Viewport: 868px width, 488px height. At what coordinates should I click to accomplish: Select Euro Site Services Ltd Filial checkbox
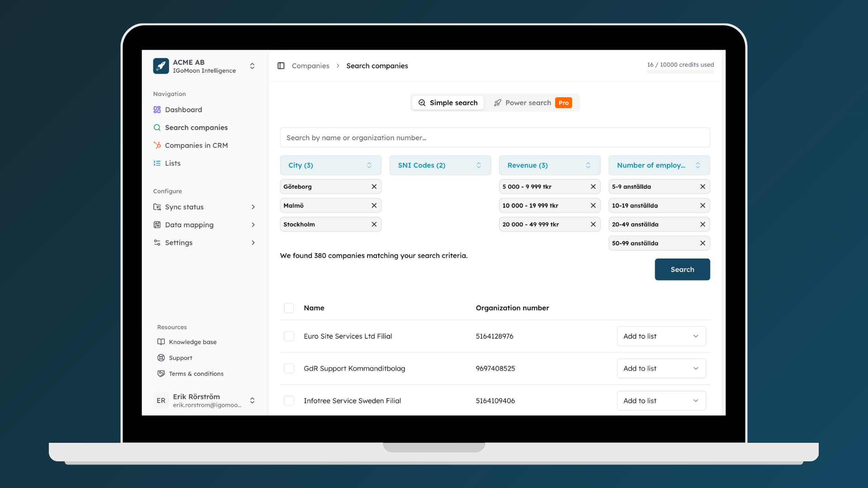[x=289, y=336]
